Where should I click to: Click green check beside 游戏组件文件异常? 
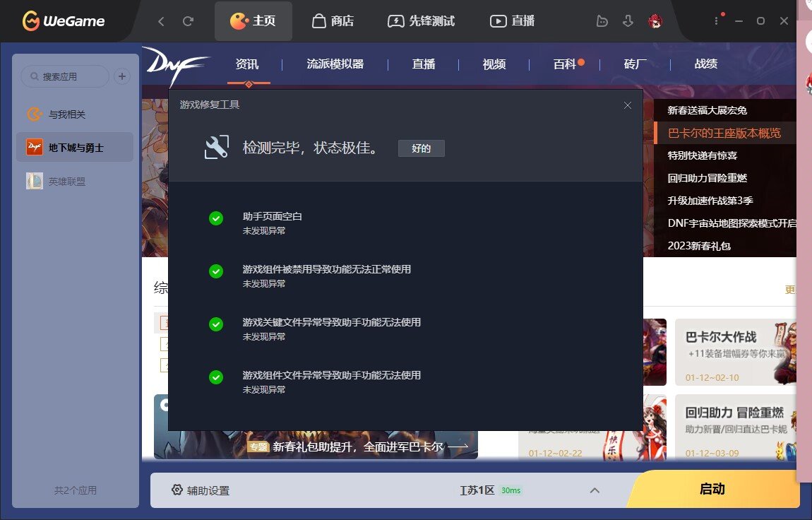216,377
